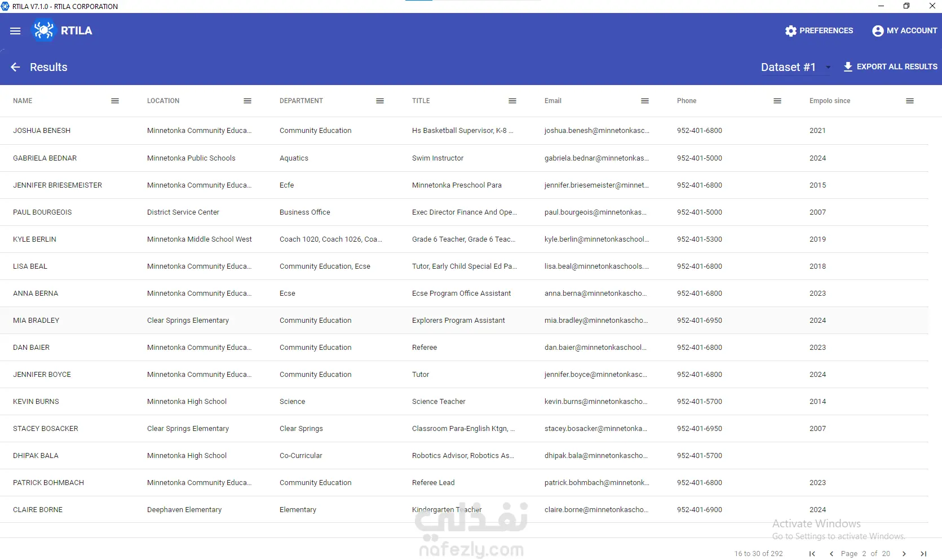Sort by the NAME column header
This screenshot has height=560, width=942.
click(x=23, y=101)
